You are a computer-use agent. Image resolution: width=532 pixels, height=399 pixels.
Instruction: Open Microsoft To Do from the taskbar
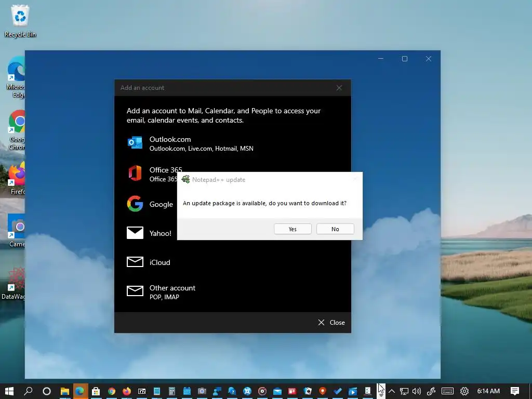pos(338,391)
